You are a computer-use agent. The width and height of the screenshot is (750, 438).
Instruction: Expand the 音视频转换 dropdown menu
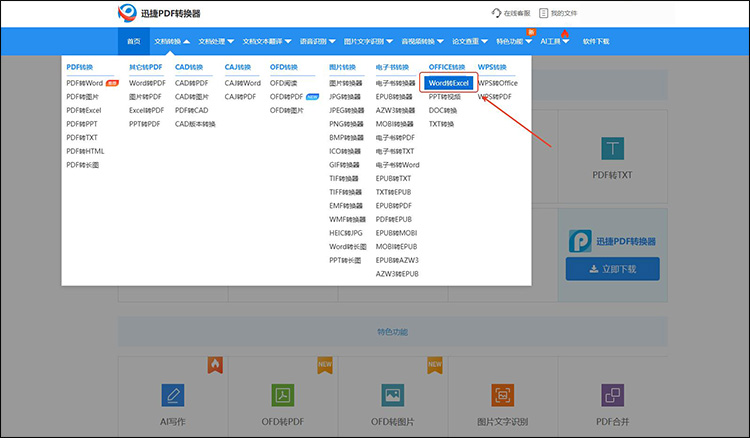click(x=422, y=42)
